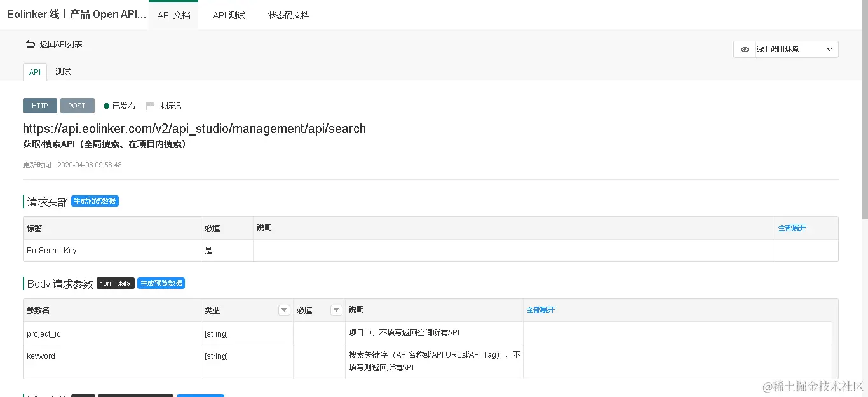Click 生成预览数据 button beside Body 请求参数

pyautogui.click(x=161, y=283)
